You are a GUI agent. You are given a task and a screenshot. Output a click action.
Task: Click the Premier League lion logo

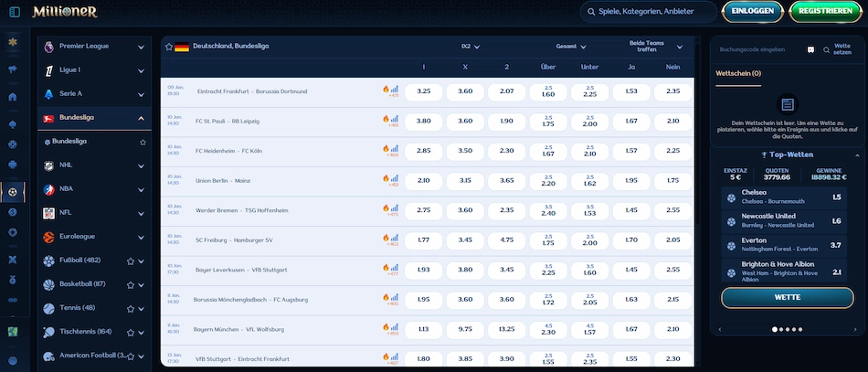[x=48, y=47]
